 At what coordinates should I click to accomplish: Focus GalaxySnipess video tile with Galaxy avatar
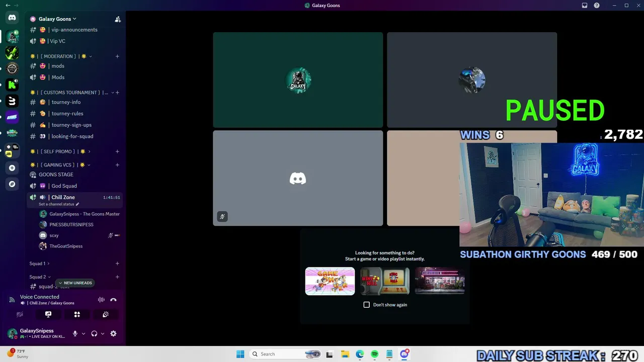coord(298,80)
